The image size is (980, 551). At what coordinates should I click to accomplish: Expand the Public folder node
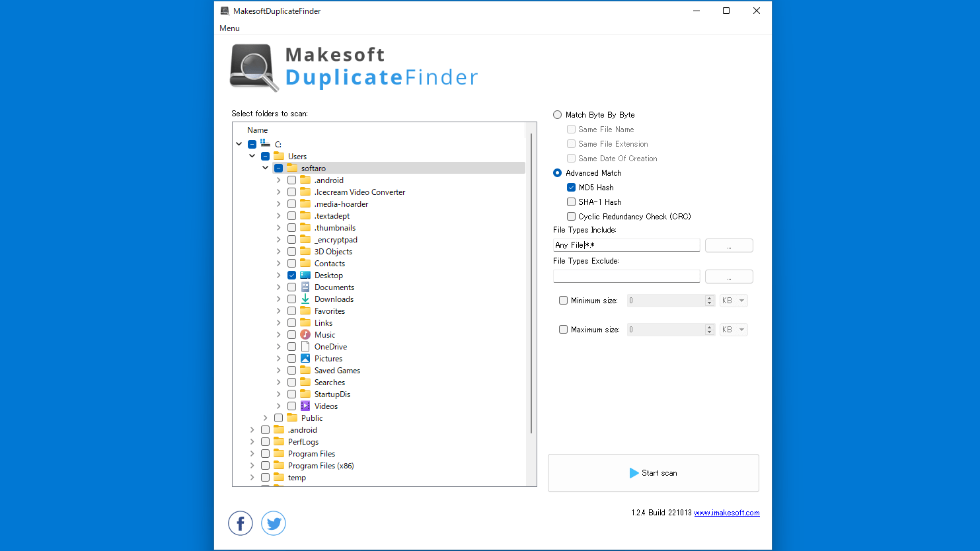tap(266, 418)
